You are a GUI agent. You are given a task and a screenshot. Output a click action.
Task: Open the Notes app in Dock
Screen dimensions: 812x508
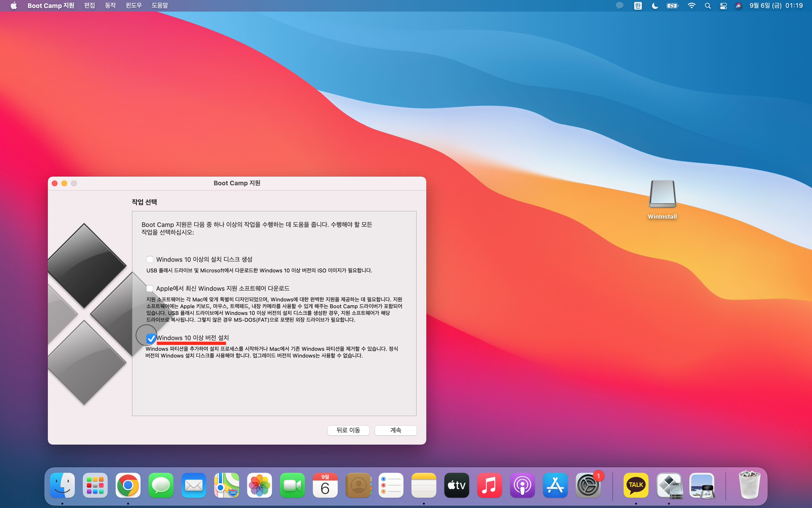tap(424, 485)
